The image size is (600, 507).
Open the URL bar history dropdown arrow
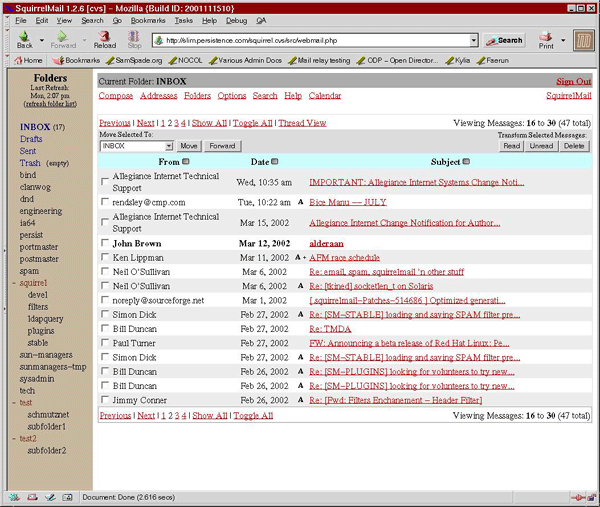point(474,40)
